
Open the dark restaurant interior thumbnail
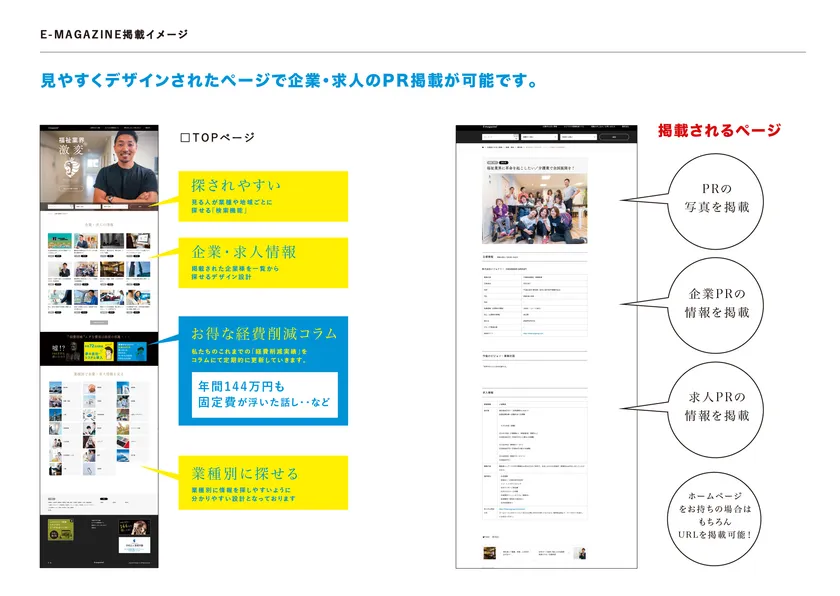tap(111, 269)
